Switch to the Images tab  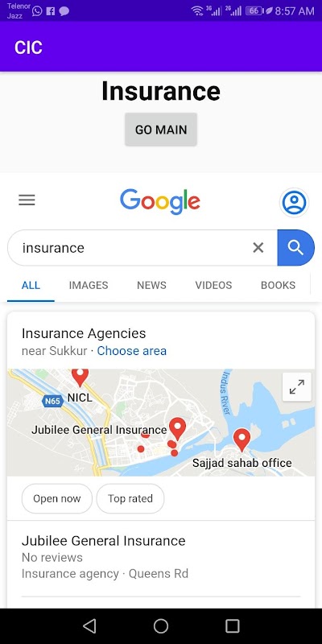[x=89, y=285]
